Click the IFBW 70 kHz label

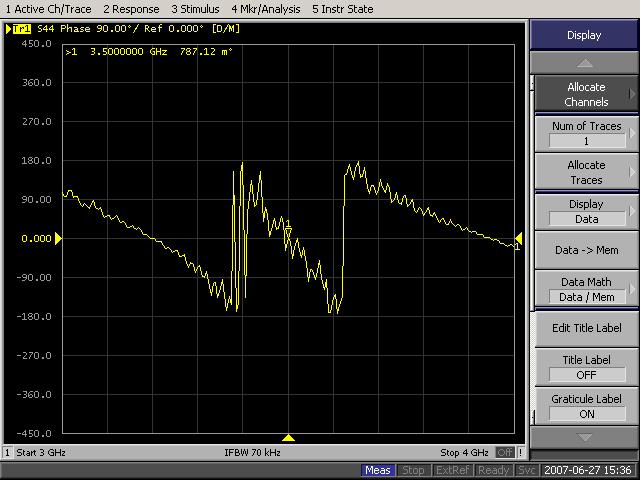click(x=252, y=453)
